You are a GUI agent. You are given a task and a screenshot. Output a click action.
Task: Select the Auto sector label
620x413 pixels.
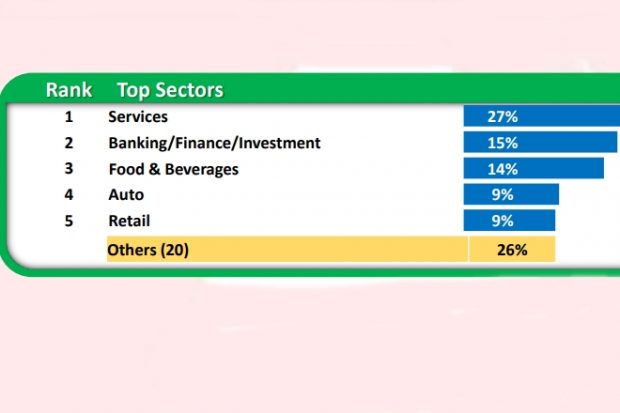click(x=126, y=195)
